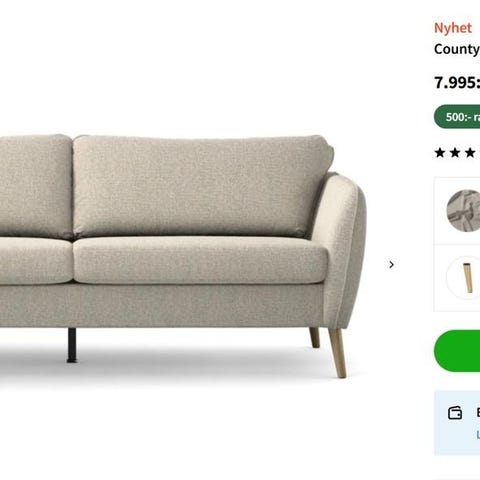Click the bold heading beside wallet icon
Image resolution: width=480 pixels, height=480 pixels.
point(478,413)
